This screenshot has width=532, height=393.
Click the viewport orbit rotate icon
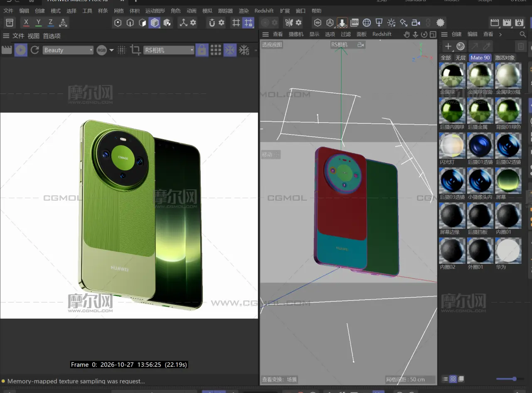(424, 34)
